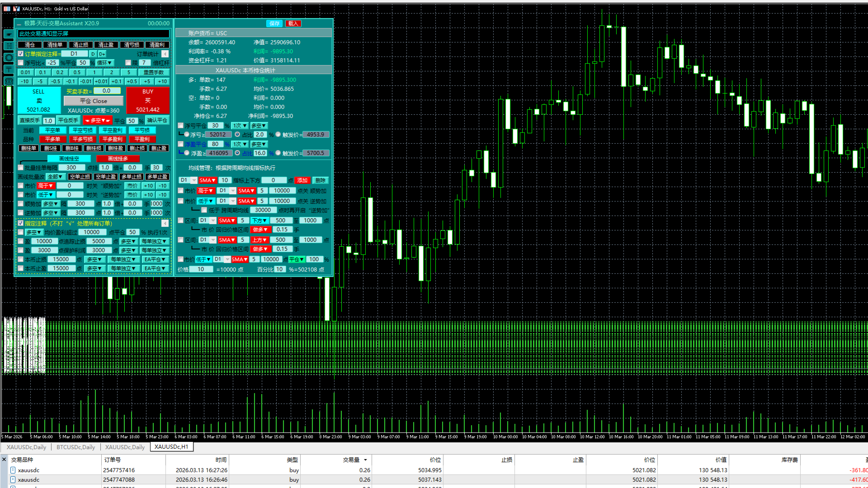Click the 保存 save button
868x488 pixels.
coord(274,23)
